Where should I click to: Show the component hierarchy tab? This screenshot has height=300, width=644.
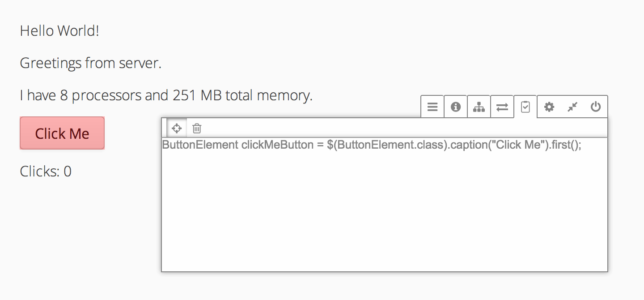tap(479, 107)
